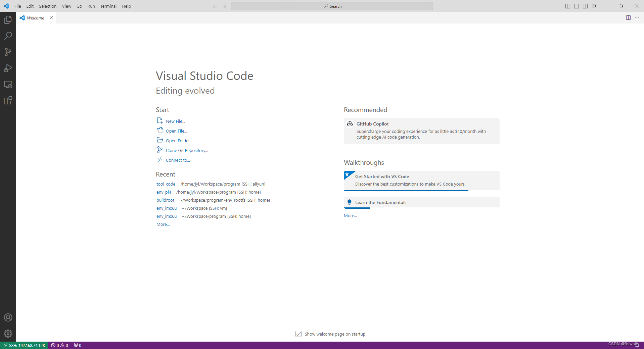Click Open Folder... link
Image resolution: width=644 pixels, height=349 pixels.
(179, 141)
